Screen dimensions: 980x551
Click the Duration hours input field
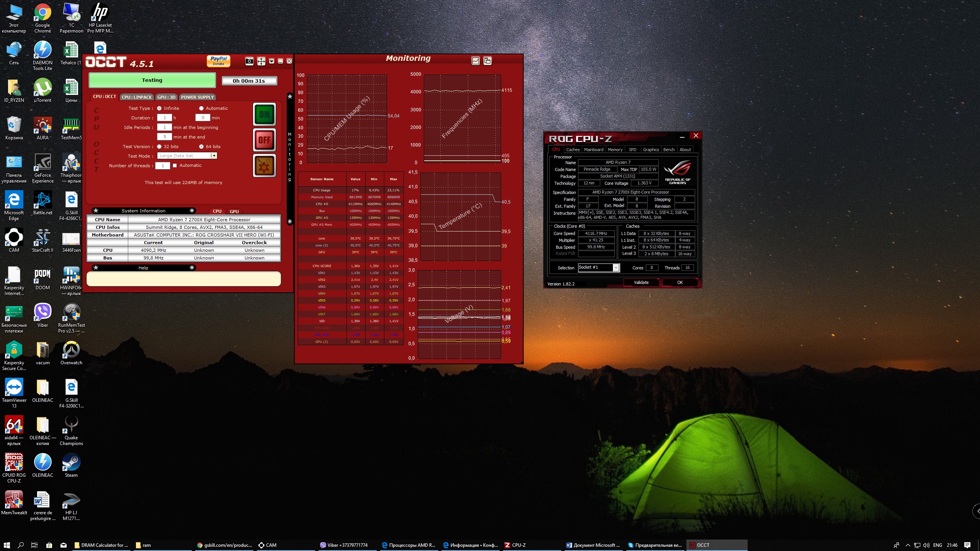click(165, 118)
